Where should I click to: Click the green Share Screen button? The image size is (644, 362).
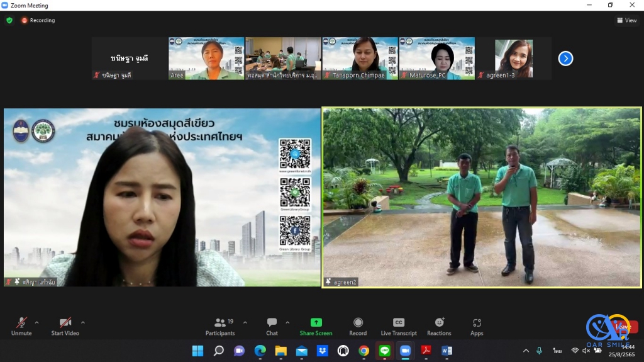(x=316, y=325)
